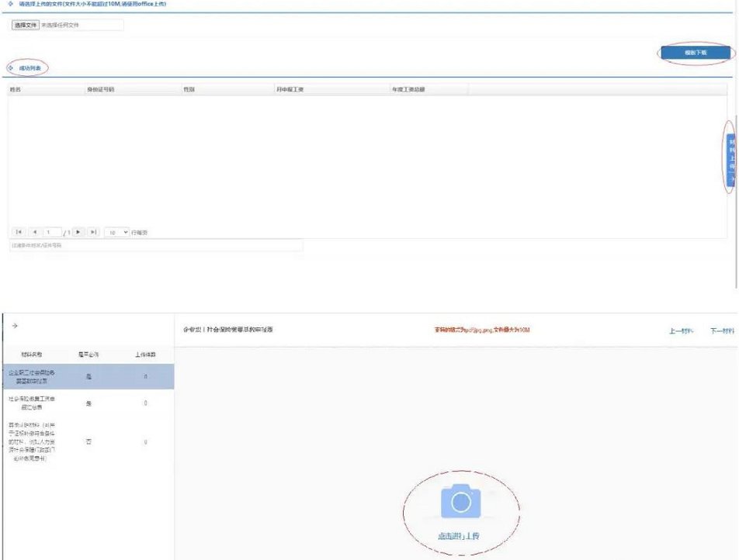Screen dimensions: 739x560
Task: Go to previous page in pagination
Action: 35,232
